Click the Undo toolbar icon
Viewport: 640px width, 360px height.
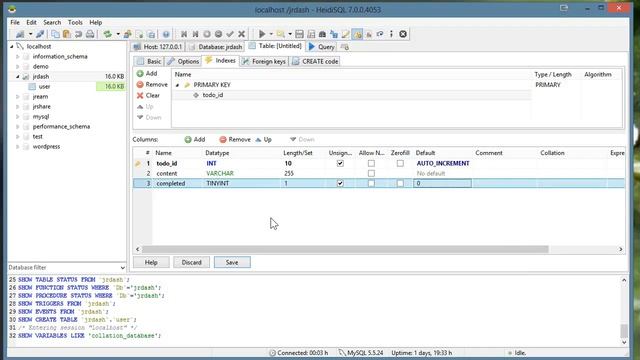click(x=78, y=34)
